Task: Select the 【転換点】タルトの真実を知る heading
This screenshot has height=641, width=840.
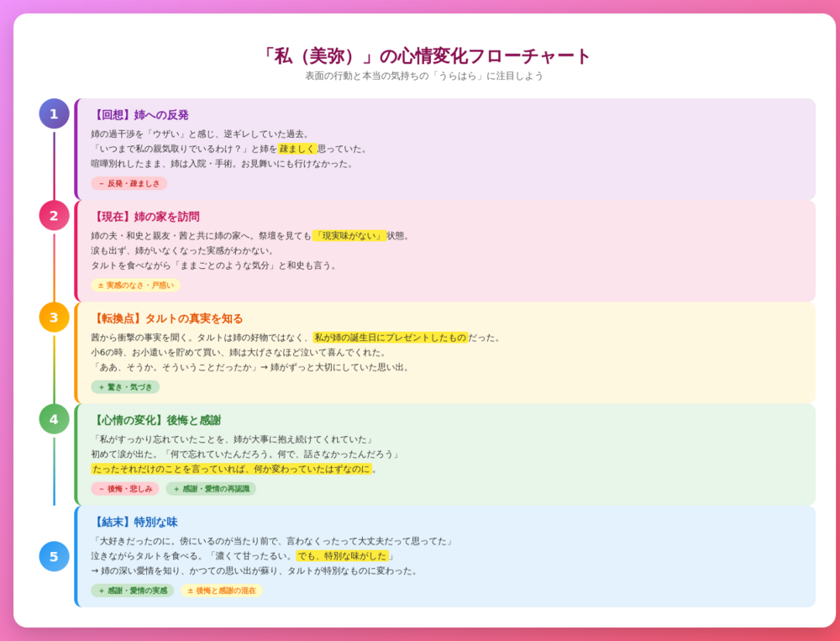Action: (167, 318)
